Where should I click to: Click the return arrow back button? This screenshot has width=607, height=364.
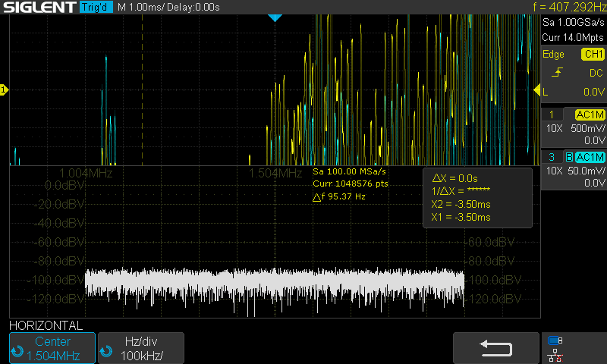[x=496, y=348]
